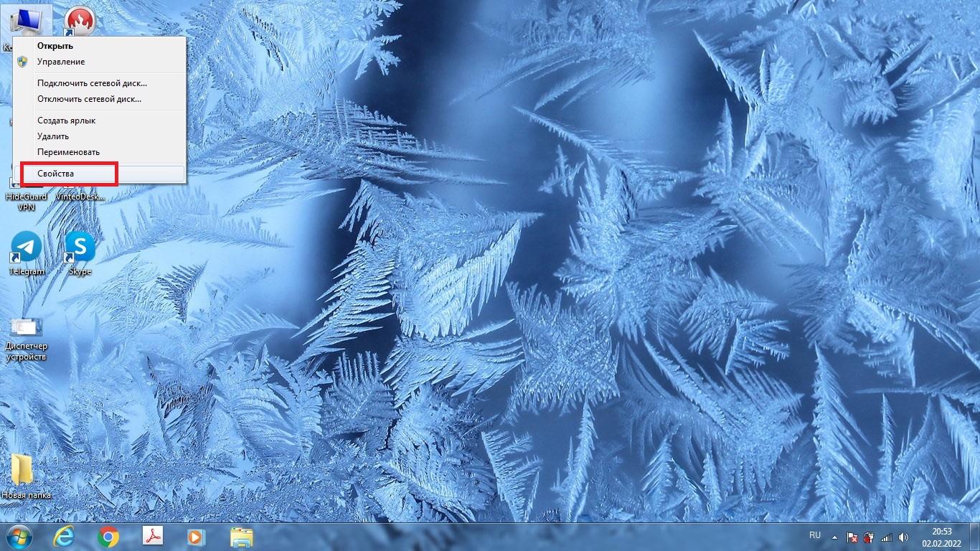Expand hidden system tray icons arrow
The width and height of the screenshot is (980, 551).
click(834, 537)
